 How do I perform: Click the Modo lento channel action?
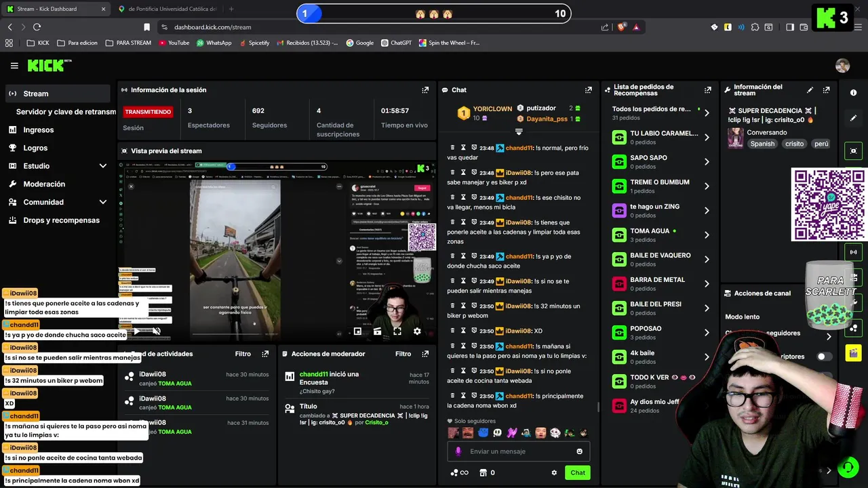742,317
